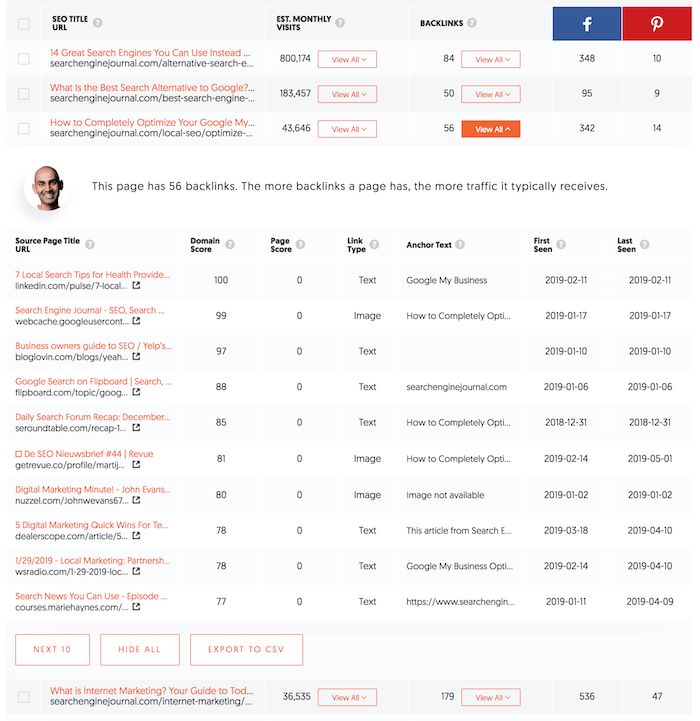Click the Last Seen date 2019-05-01
The width and height of the screenshot is (700, 721).
650,459
